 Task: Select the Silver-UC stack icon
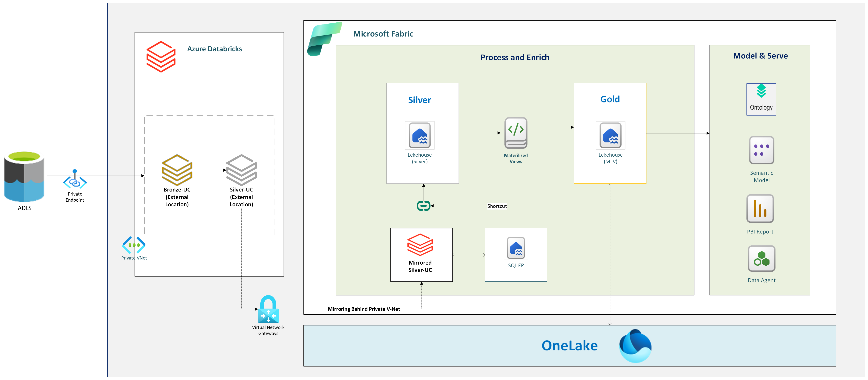tap(241, 170)
